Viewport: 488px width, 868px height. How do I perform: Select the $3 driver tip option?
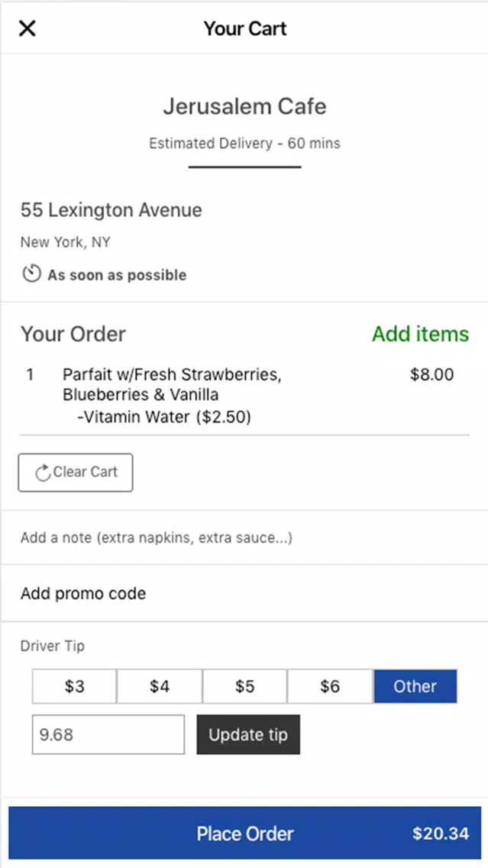(x=74, y=686)
